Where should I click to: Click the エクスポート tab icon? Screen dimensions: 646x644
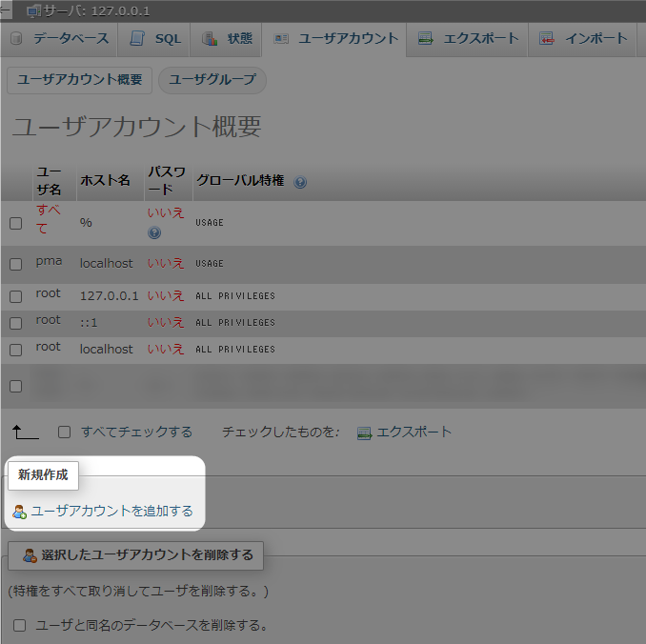pos(425,39)
